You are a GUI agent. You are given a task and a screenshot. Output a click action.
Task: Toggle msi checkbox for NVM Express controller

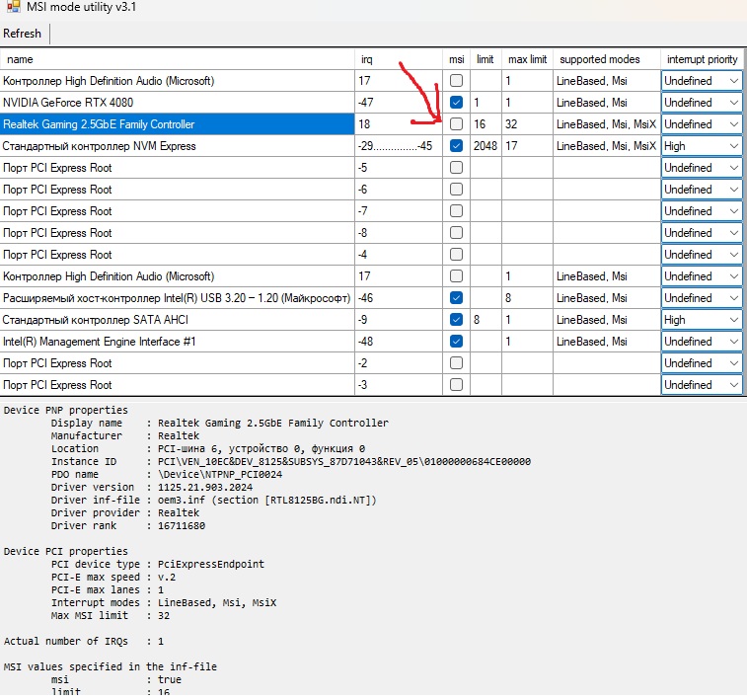pyautogui.click(x=456, y=146)
